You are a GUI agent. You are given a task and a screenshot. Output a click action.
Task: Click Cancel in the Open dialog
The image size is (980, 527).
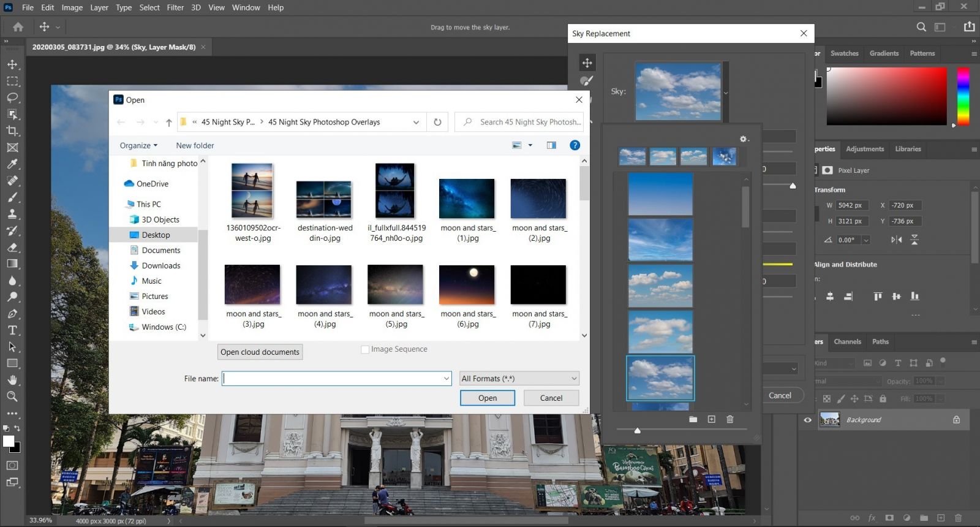pos(551,398)
